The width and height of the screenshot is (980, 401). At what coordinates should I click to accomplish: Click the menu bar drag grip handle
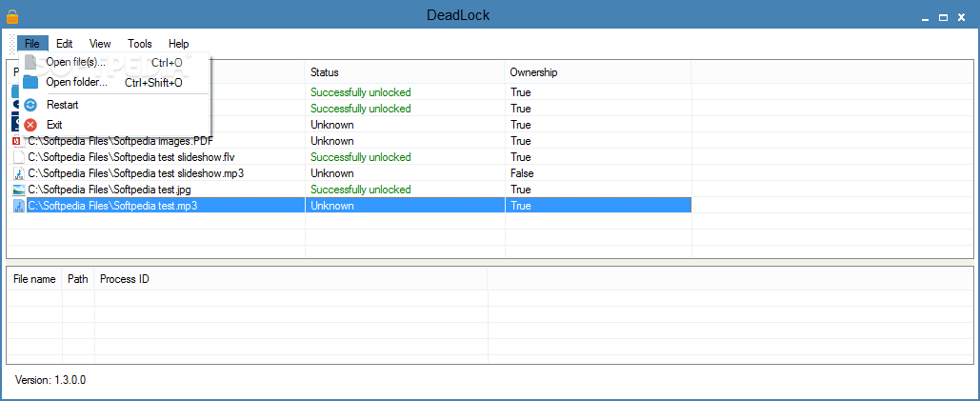(12, 44)
